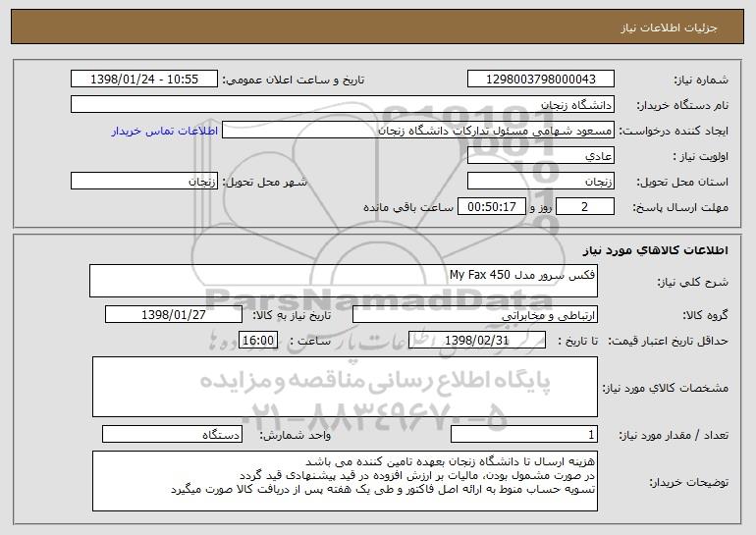Click the label تاریخ نیاز به کالا
756x535 pixels.
[x=292, y=315]
